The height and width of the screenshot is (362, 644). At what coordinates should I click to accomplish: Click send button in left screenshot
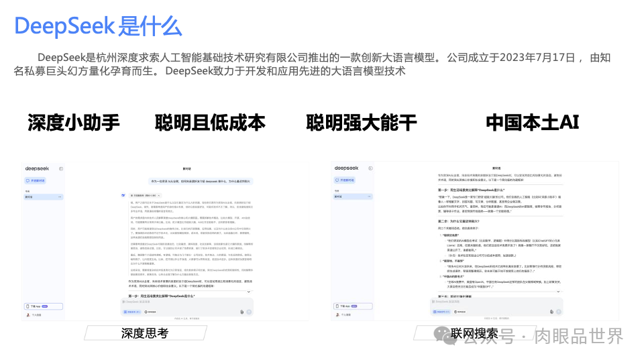pyautogui.click(x=249, y=312)
